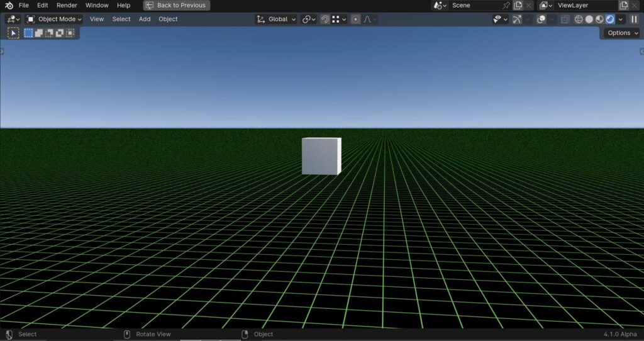Viewport: 644px width, 341px height.
Task: Open the Add menu
Action: (145, 20)
